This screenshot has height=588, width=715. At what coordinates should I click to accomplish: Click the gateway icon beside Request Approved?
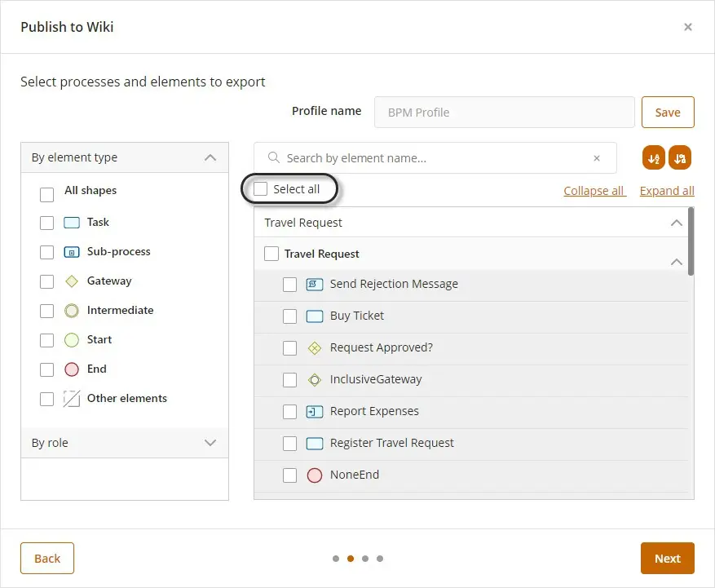pos(315,348)
